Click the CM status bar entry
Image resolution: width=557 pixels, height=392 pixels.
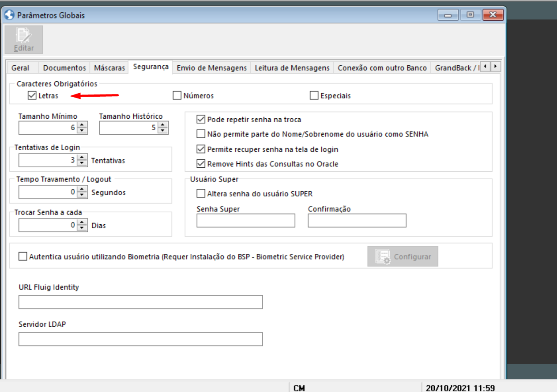pyautogui.click(x=299, y=388)
